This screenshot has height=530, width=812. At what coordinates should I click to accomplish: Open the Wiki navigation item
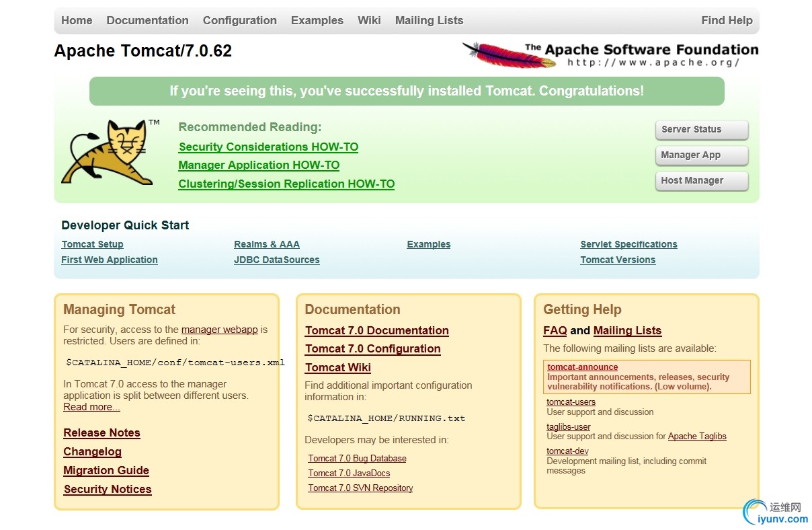[369, 20]
